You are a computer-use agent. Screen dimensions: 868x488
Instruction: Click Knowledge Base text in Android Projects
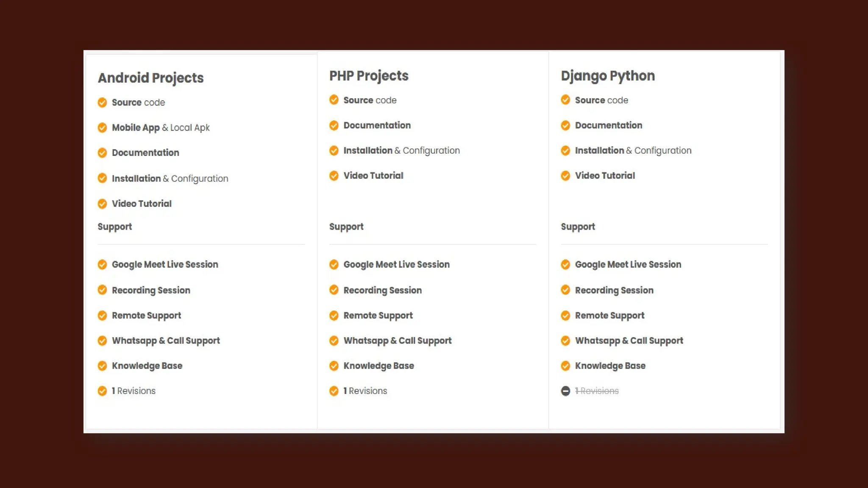[147, 366]
